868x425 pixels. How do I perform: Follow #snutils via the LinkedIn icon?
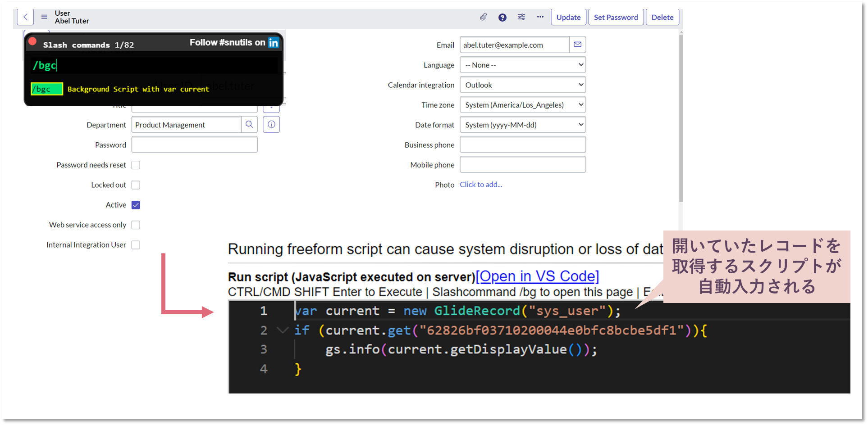[x=273, y=42]
